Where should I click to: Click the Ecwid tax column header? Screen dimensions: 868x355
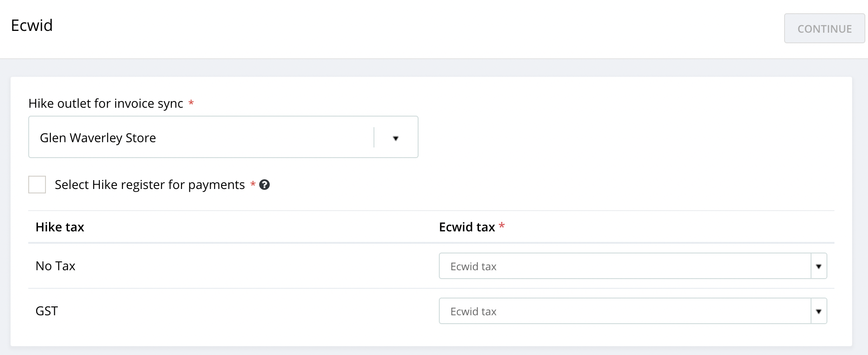coord(467,227)
